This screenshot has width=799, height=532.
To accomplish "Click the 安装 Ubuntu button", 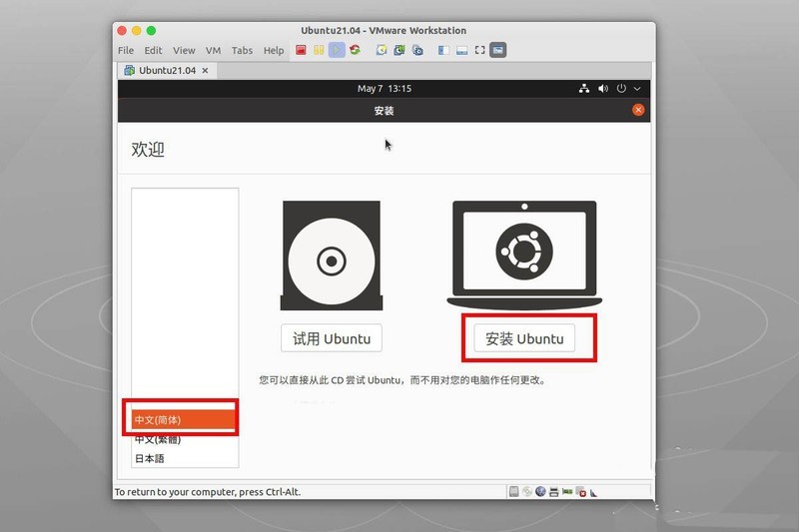I will 524,338.
